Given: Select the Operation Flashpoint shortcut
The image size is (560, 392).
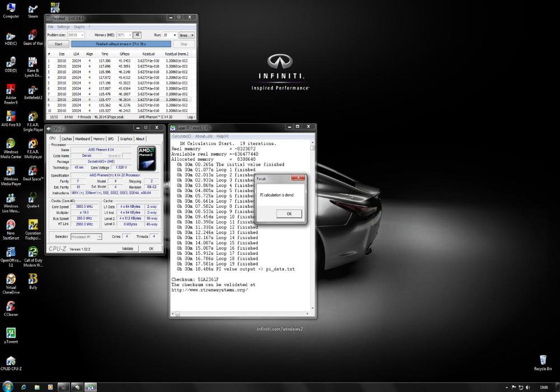Looking at the screenshot, I should coord(33,230).
